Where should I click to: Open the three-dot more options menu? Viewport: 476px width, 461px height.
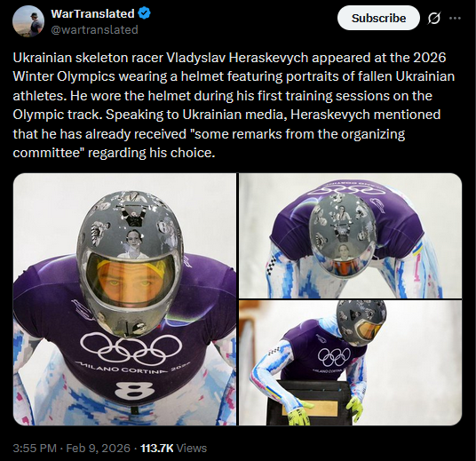pos(455,19)
